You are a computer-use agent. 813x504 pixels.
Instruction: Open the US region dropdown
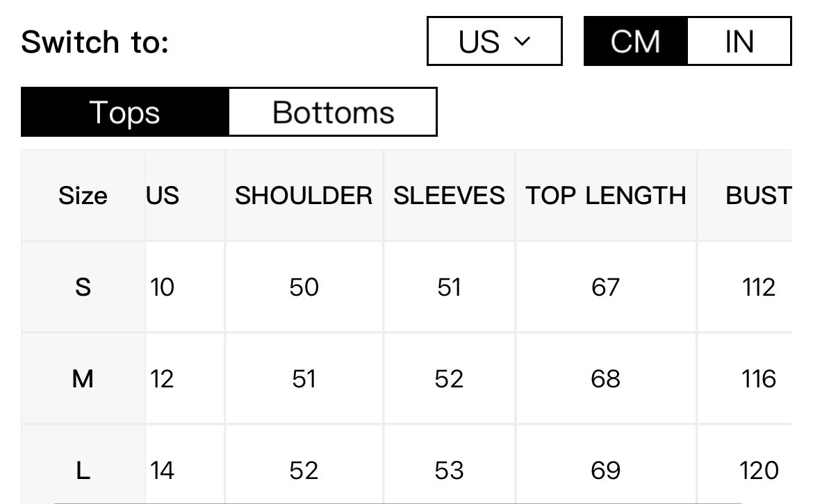point(494,41)
